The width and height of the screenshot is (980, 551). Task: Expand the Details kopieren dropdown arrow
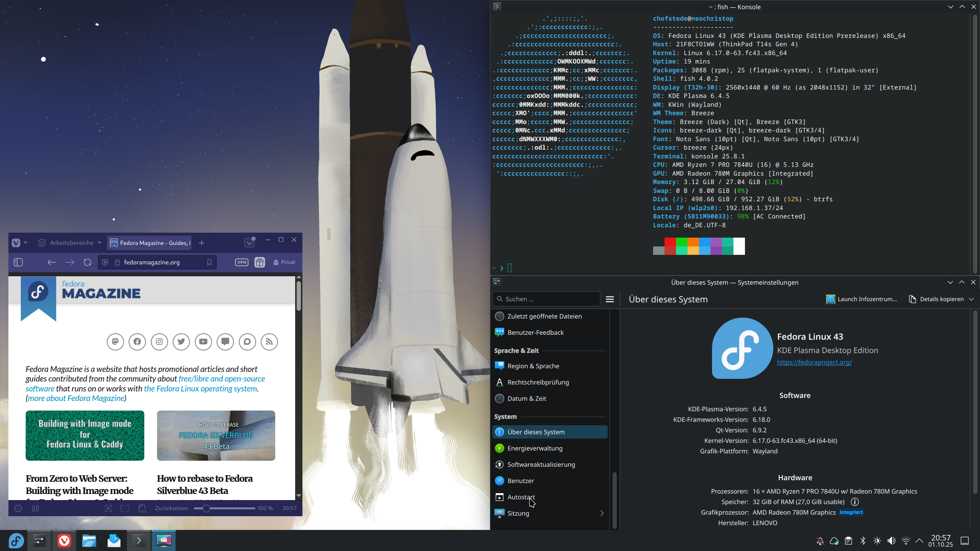click(x=972, y=299)
